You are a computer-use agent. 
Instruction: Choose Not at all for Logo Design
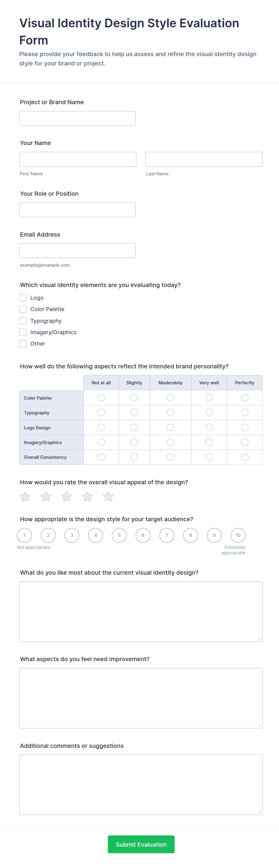pyautogui.click(x=101, y=428)
